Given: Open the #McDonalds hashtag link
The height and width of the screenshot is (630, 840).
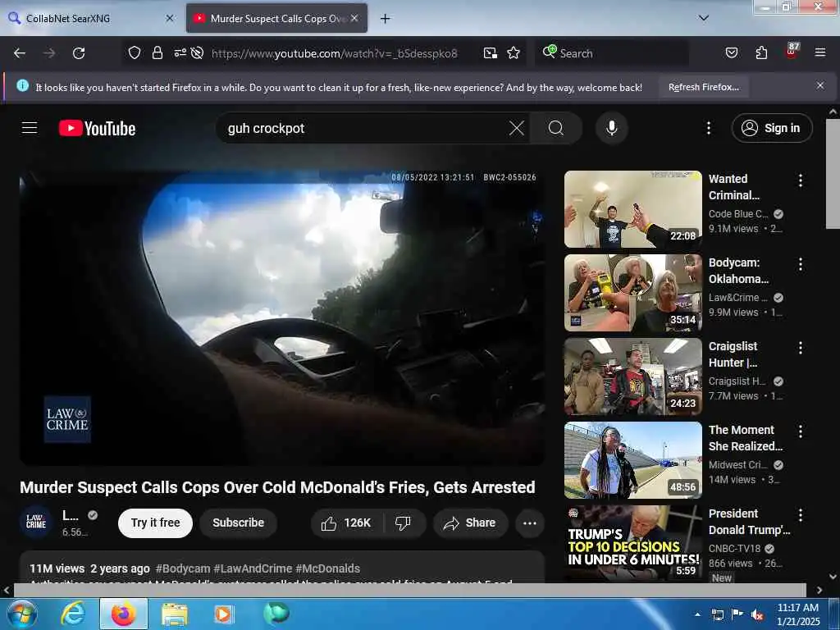Looking at the screenshot, I should pyautogui.click(x=327, y=568).
